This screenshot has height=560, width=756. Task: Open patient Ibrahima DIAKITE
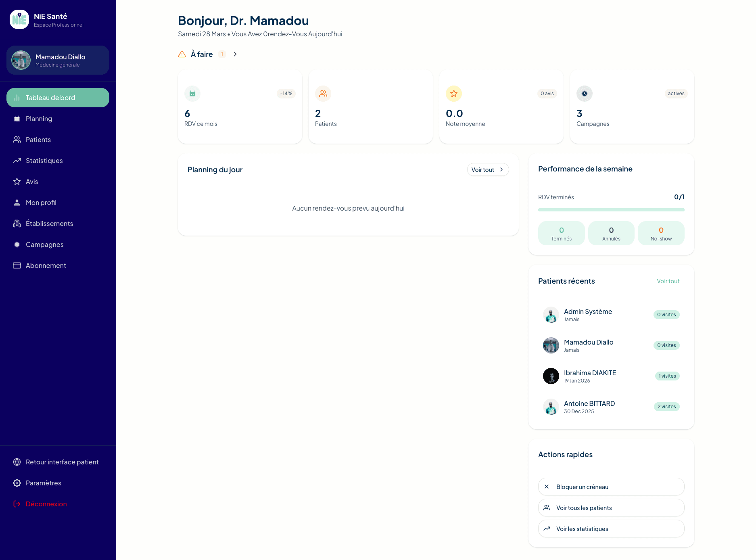click(611, 376)
